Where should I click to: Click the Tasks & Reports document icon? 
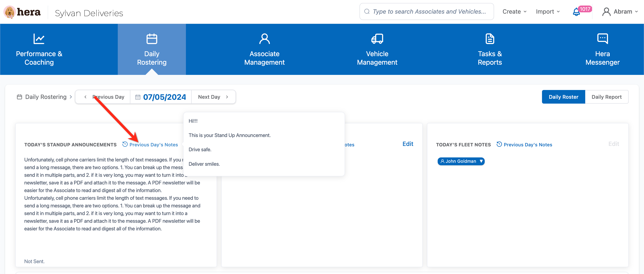tap(490, 39)
